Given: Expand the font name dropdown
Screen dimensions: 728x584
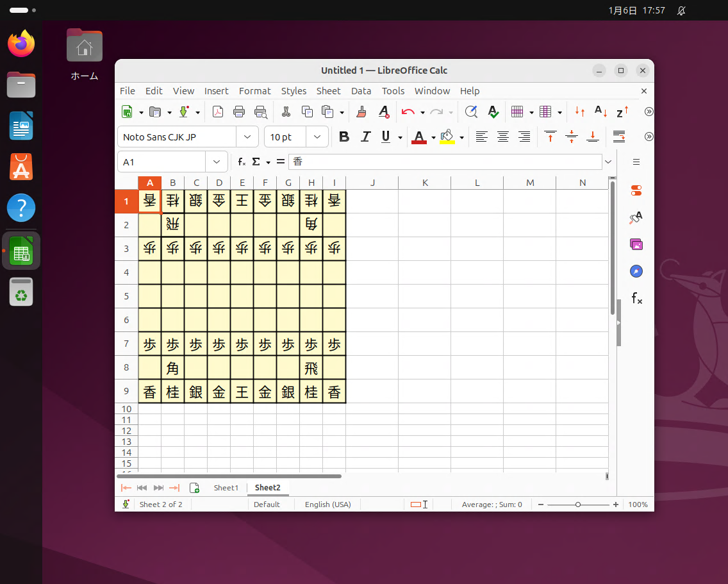Looking at the screenshot, I should click(x=247, y=137).
